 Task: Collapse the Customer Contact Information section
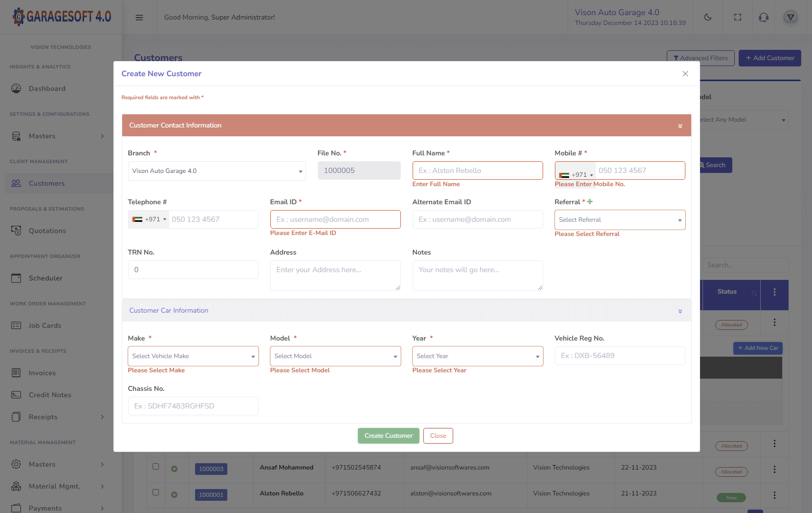click(680, 125)
